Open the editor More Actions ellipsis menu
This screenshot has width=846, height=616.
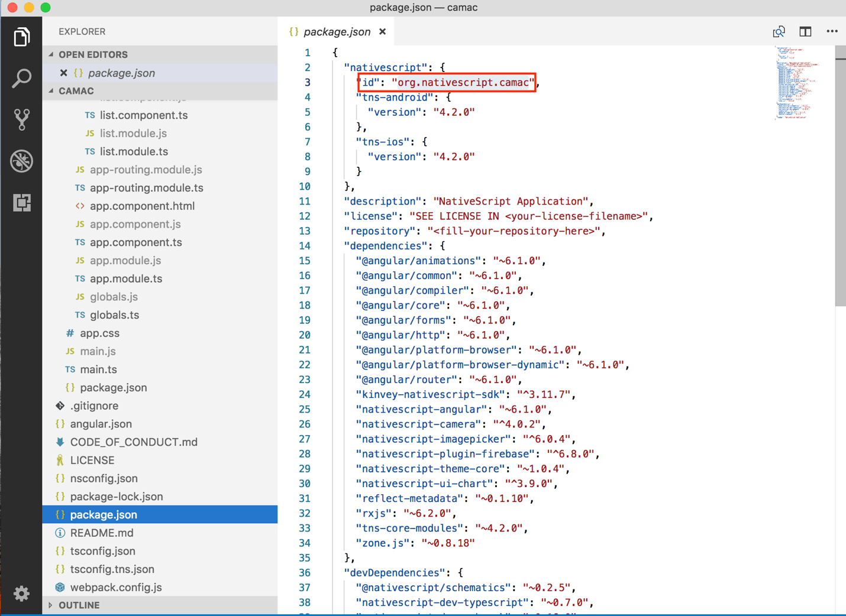[832, 31]
